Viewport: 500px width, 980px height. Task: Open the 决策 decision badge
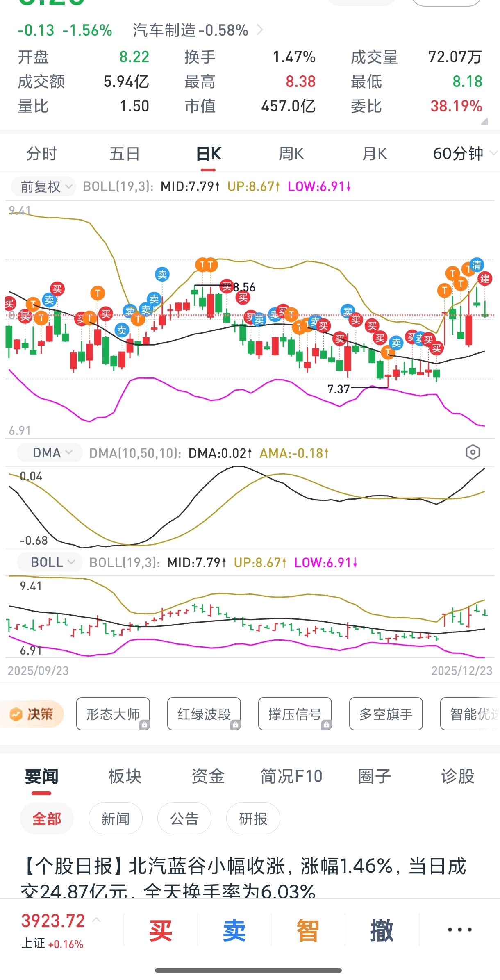(32, 714)
